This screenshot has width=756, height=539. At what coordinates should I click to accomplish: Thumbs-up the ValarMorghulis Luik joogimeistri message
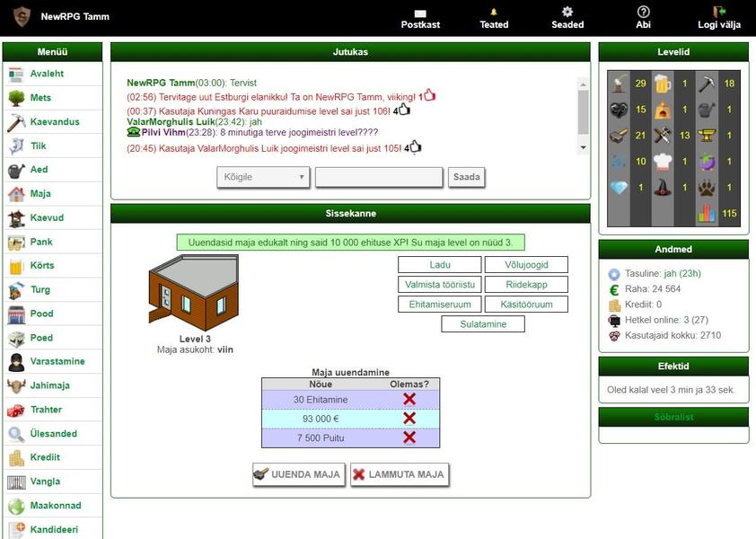tap(415, 147)
